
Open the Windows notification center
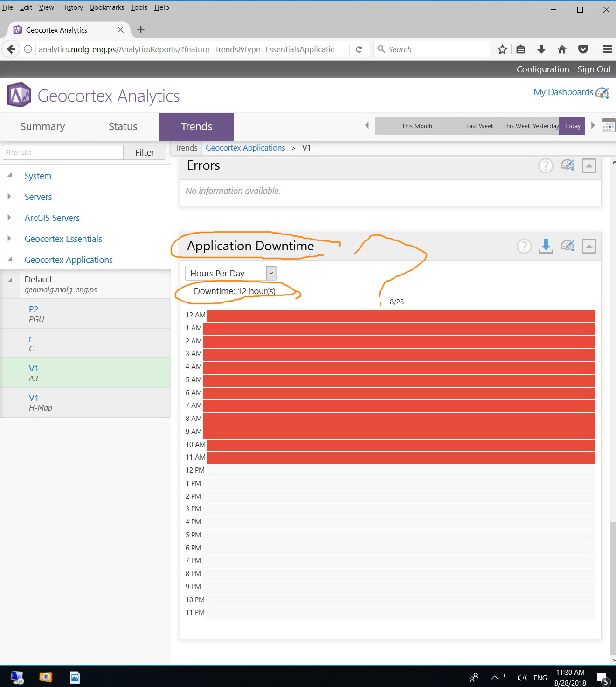(602, 678)
